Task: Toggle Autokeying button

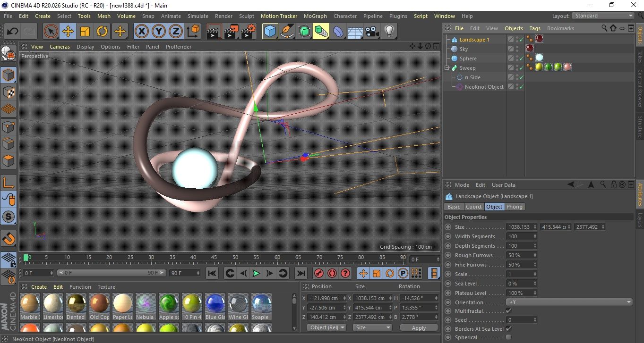Action: 332,273
